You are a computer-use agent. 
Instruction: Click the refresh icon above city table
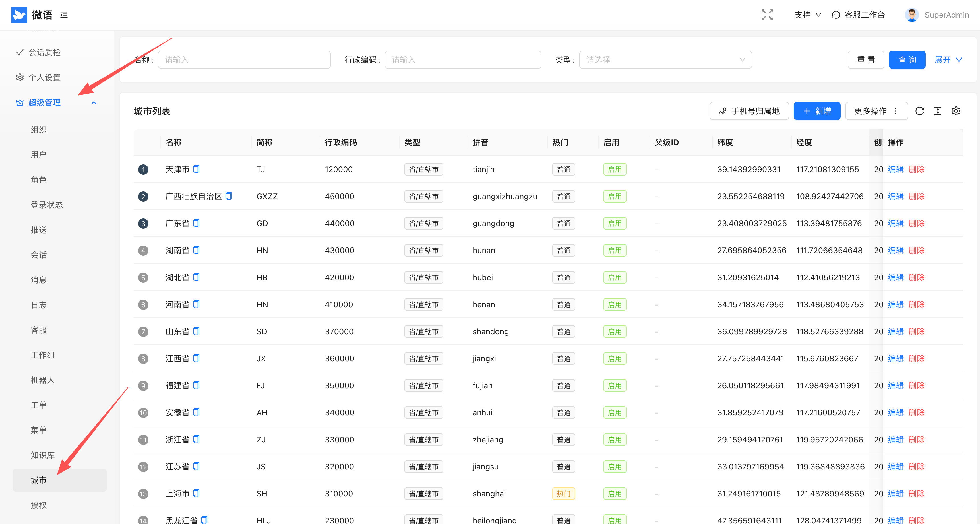pyautogui.click(x=919, y=111)
